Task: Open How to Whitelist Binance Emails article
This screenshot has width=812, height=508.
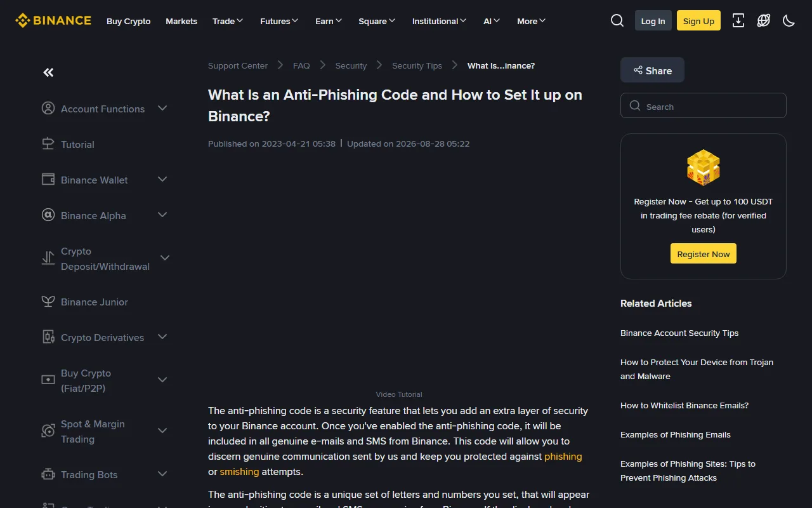Action: click(x=684, y=405)
